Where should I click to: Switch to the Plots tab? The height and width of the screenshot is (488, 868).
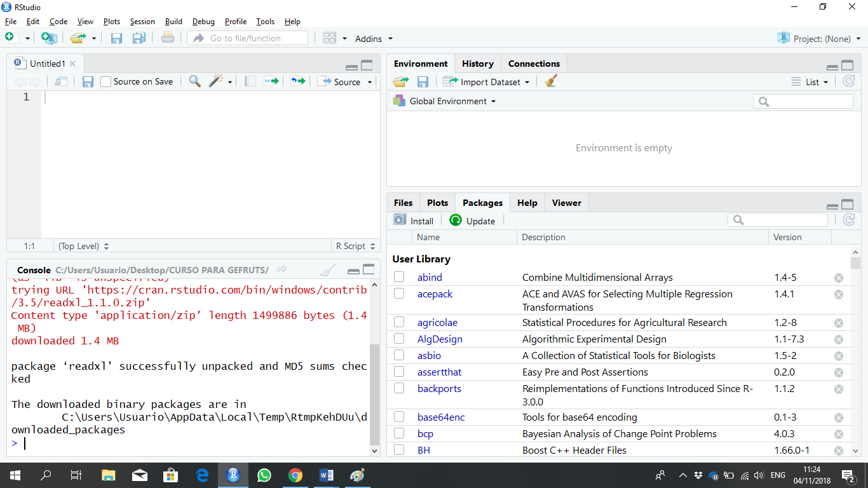tap(437, 203)
